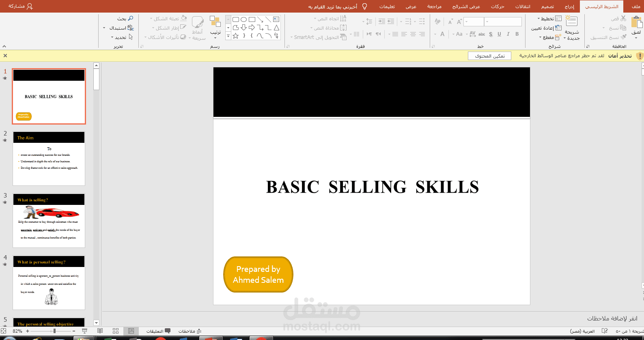Image resolution: width=644 pixels, height=340 pixels.
Task: Open the Section (مقطع) dropdown
Action: [x=549, y=37]
